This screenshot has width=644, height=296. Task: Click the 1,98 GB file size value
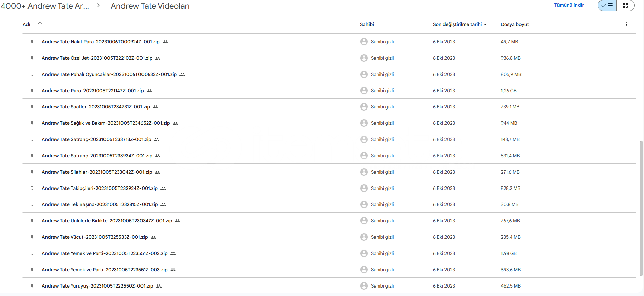click(x=509, y=253)
